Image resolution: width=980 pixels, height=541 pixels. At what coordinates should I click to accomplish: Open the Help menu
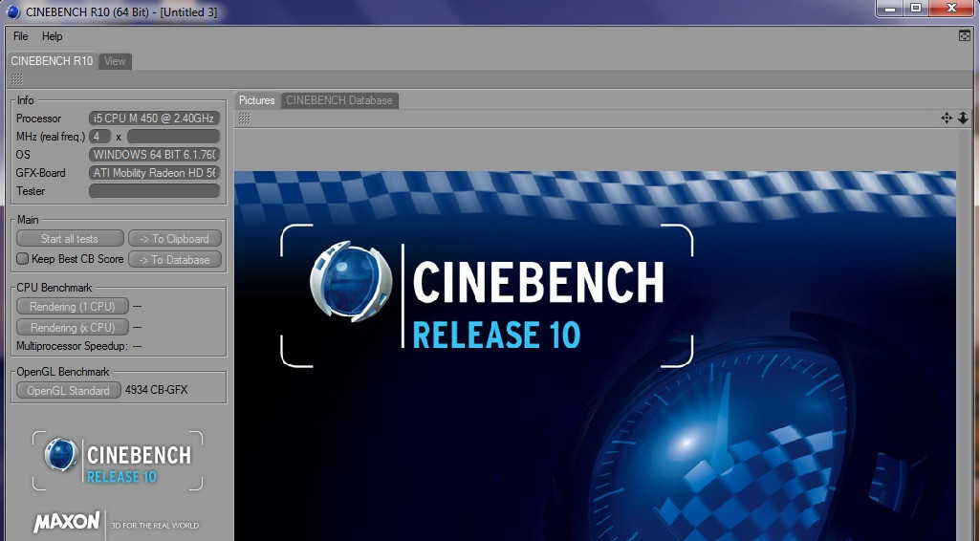coord(52,36)
